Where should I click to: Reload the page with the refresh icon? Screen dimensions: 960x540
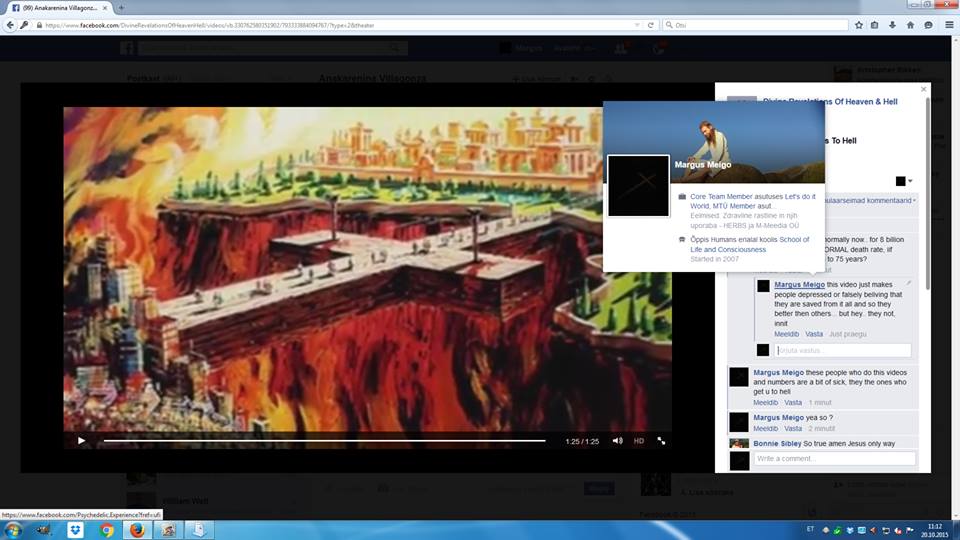tap(651, 25)
